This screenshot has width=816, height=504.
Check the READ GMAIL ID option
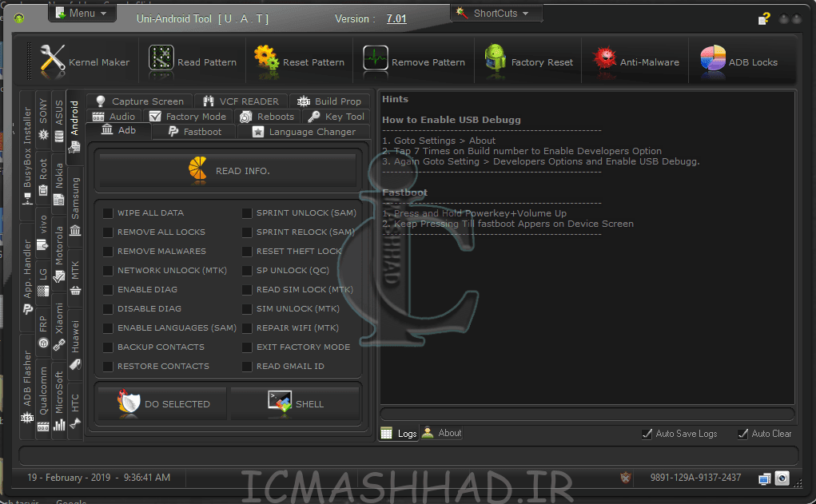pyautogui.click(x=247, y=367)
